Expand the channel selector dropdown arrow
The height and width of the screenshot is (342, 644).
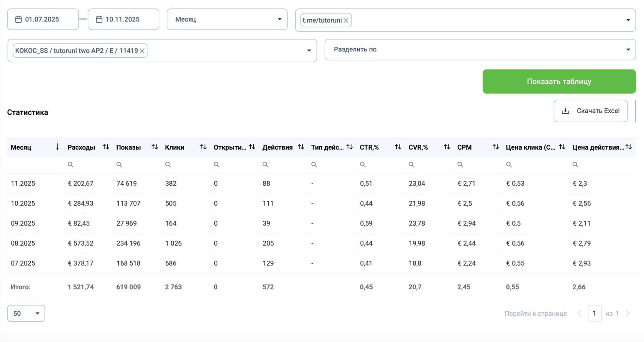point(628,20)
